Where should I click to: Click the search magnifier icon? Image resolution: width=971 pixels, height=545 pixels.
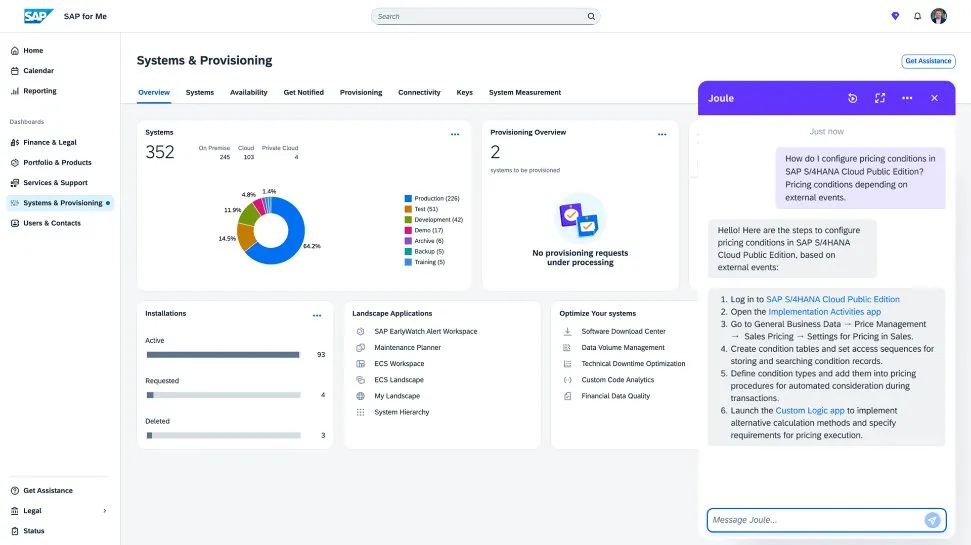(591, 16)
